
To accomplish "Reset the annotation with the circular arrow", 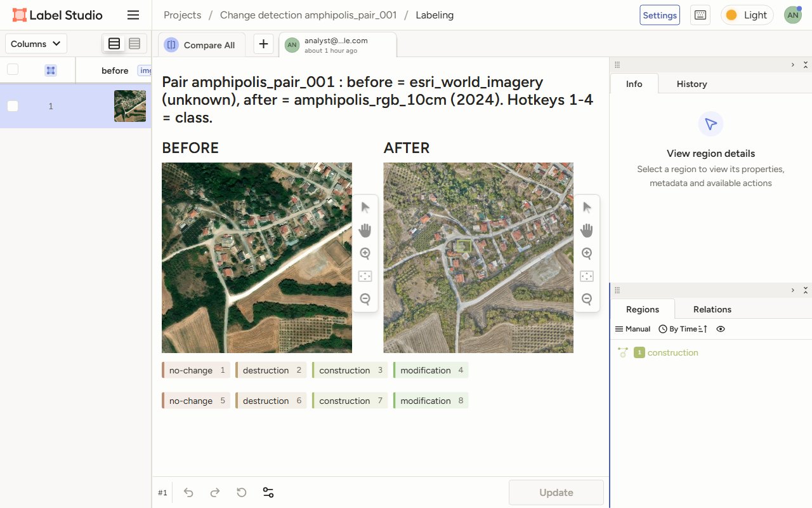I will 242,493.
